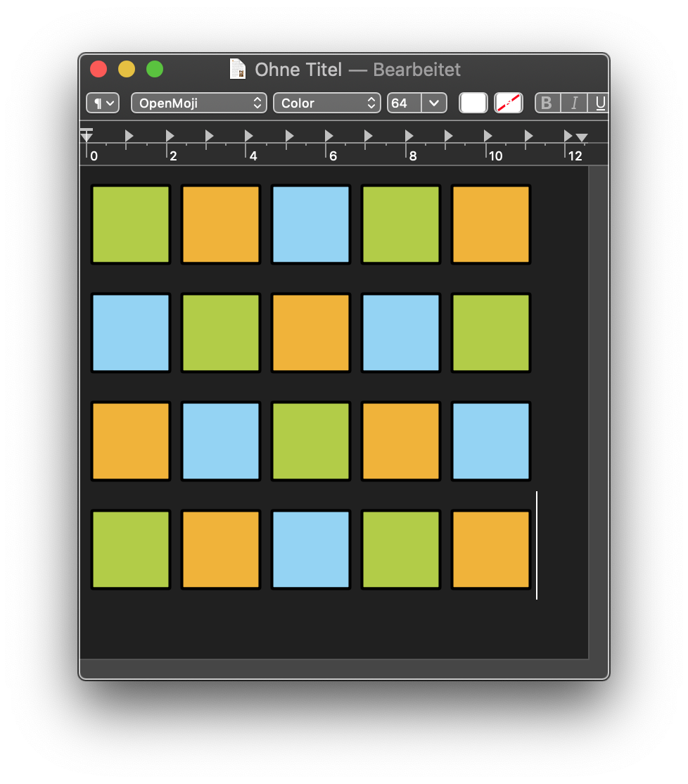Click the last blue square in row three
The height and width of the screenshot is (784, 688).
[490, 441]
